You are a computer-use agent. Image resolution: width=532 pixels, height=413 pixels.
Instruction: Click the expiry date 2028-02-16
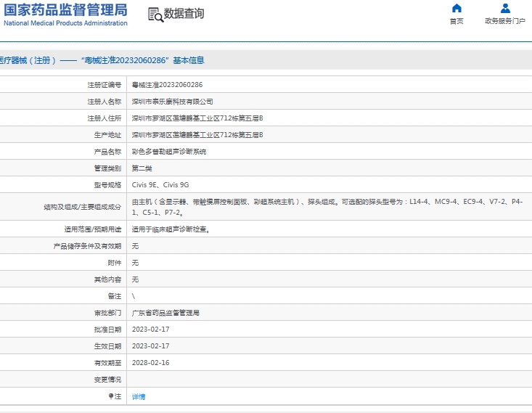click(x=151, y=362)
